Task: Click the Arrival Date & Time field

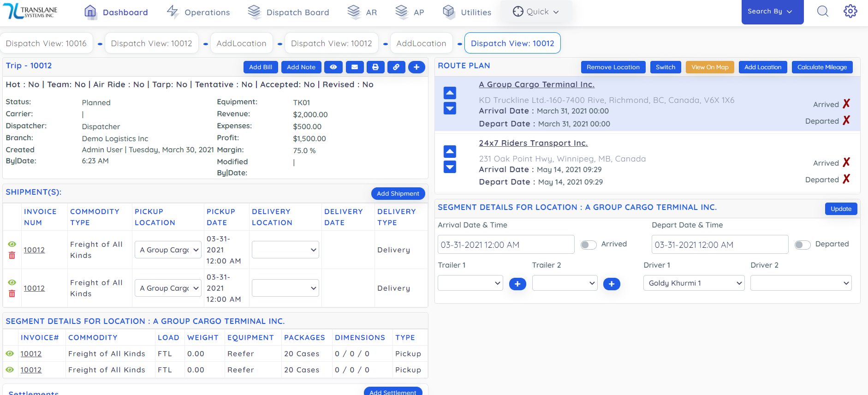Action: (505, 245)
